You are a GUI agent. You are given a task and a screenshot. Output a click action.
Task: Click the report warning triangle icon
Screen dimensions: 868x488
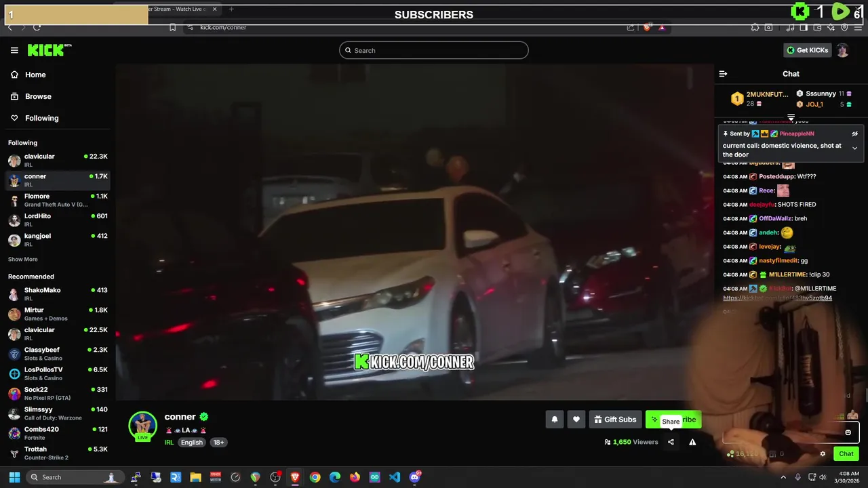click(x=692, y=442)
